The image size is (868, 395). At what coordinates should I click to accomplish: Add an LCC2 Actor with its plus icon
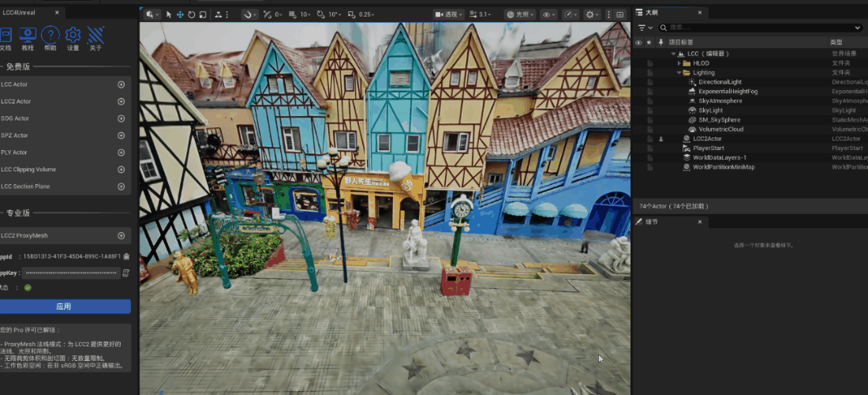tap(122, 101)
